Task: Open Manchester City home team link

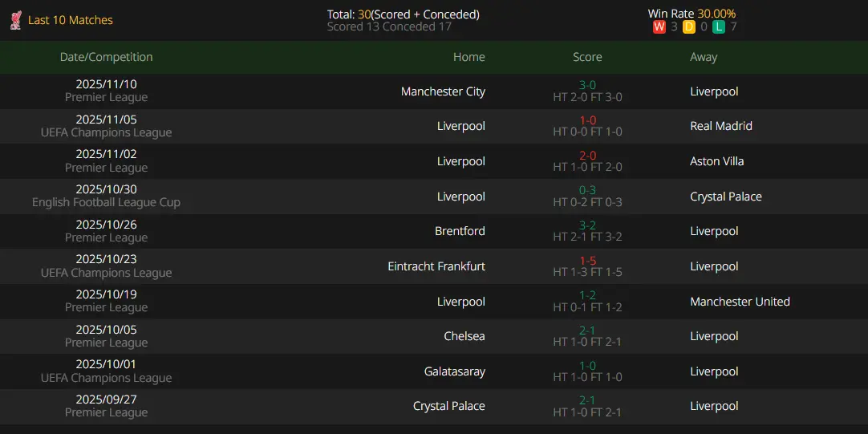Action: pyautogui.click(x=443, y=91)
